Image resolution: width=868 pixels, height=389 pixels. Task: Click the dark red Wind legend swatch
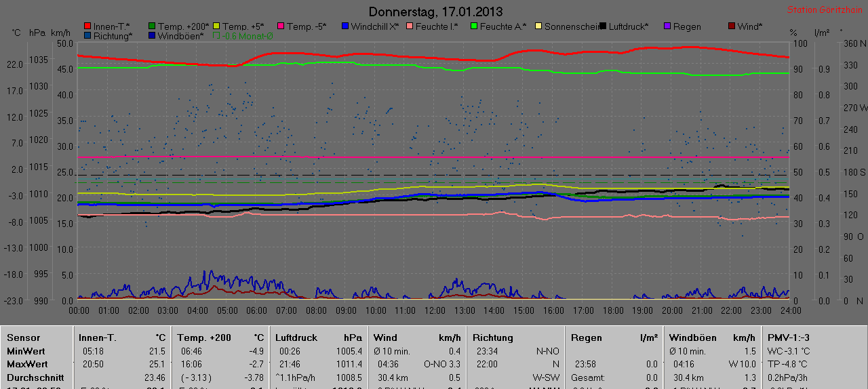click(x=731, y=26)
